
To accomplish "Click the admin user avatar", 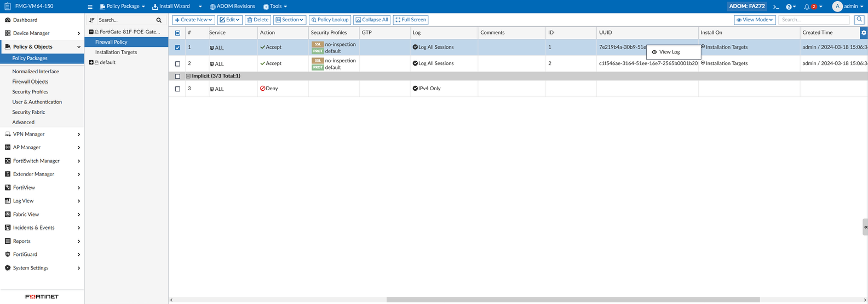I will click(837, 7).
